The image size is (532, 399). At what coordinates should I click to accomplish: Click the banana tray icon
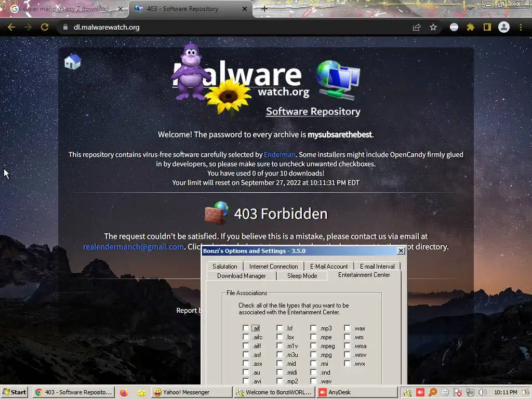(407, 393)
